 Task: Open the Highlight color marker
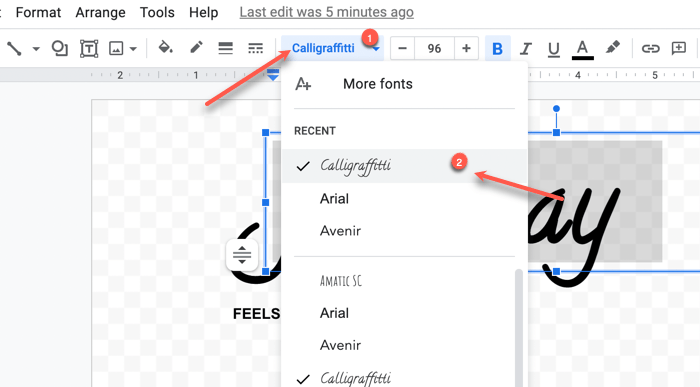click(x=612, y=47)
